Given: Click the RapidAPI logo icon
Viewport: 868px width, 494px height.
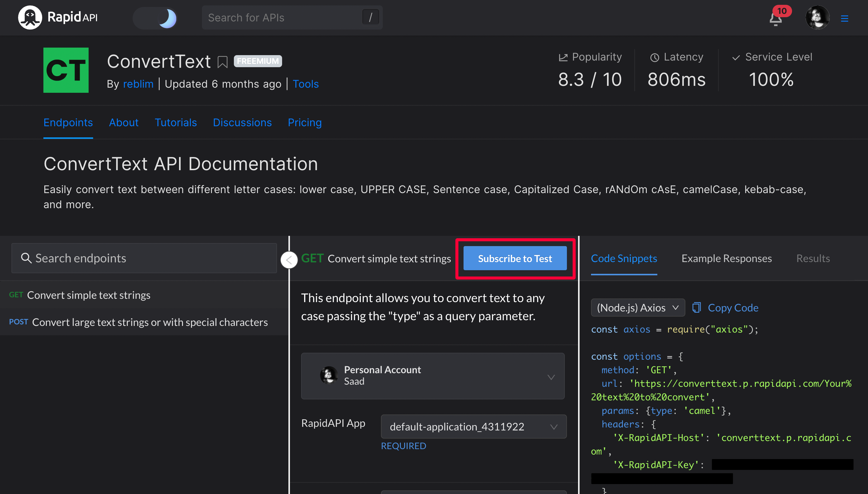Looking at the screenshot, I should coord(30,17).
